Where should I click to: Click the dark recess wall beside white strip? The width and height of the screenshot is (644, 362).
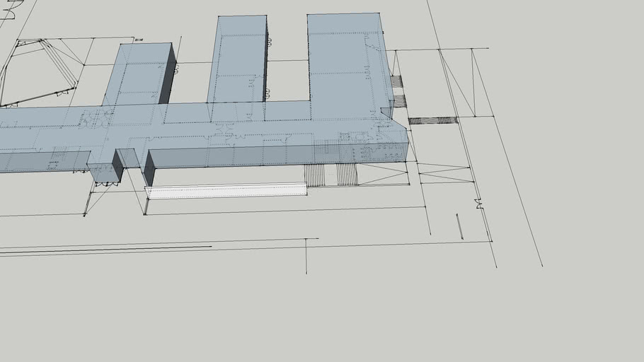click(x=149, y=169)
